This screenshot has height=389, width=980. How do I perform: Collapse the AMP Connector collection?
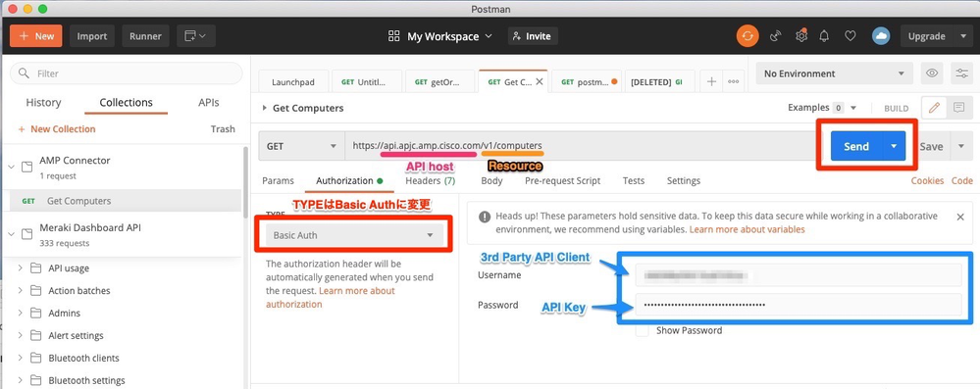(11, 167)
